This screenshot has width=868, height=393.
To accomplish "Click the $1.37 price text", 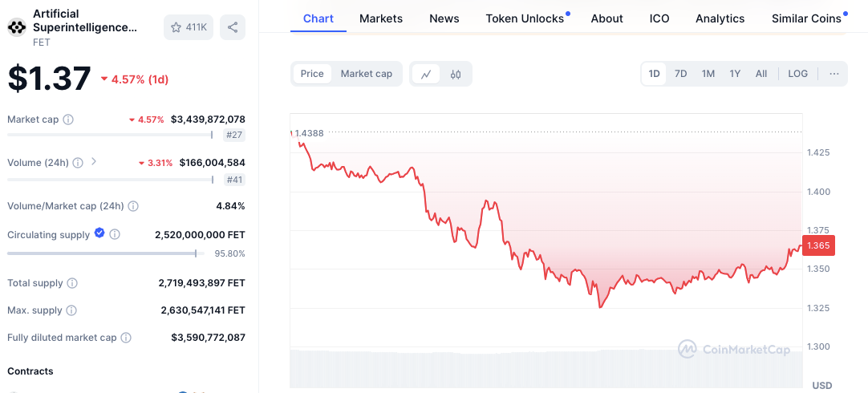I will [49, 79].
